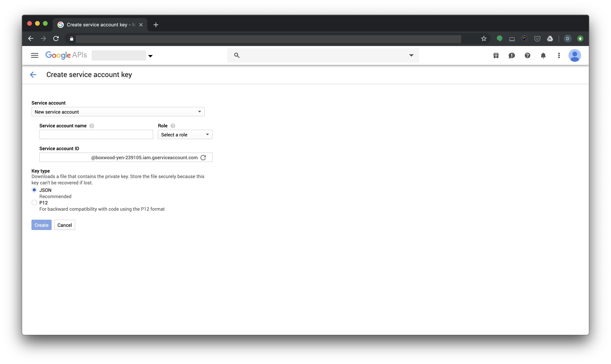This screenshot has height=364, width=611.
Task: Click the Google APIs menu hamburger icon
Action: click(x=34, y=55)
